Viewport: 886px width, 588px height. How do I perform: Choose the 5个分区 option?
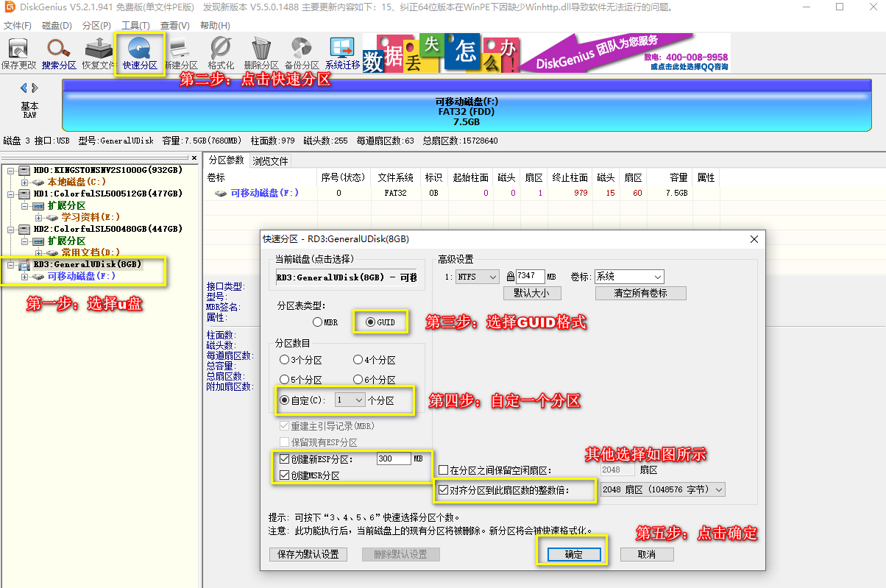301,380
